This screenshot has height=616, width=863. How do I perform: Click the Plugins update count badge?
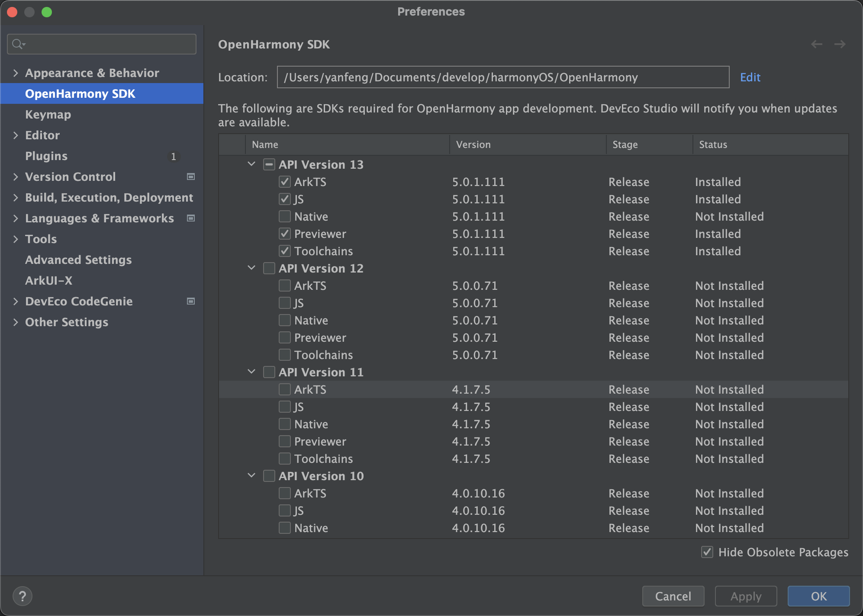point(174,156)
